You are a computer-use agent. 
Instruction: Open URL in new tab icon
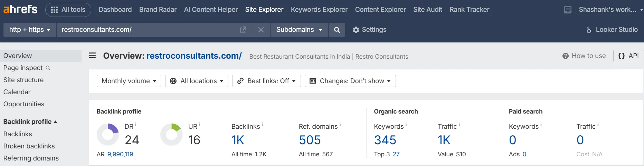coord(243,30)
